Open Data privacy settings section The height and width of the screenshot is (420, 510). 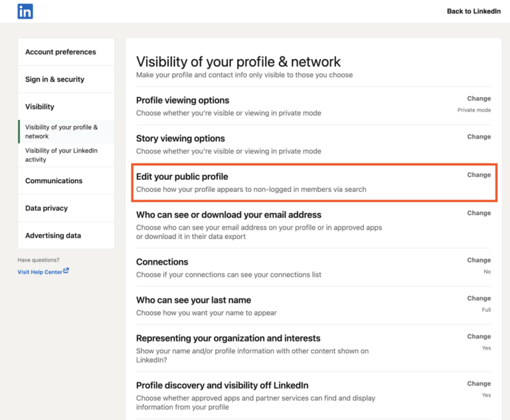[x=46, y=208]
